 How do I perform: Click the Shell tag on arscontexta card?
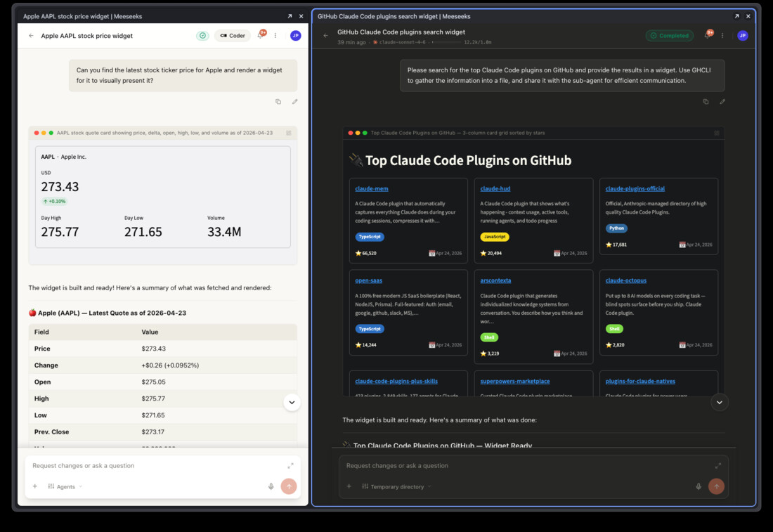[489, 337]
